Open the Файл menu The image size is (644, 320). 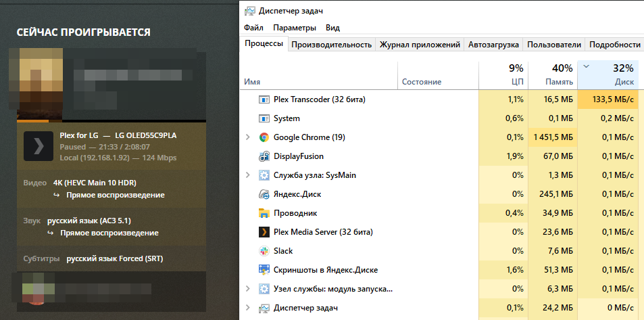pos(254,28)
